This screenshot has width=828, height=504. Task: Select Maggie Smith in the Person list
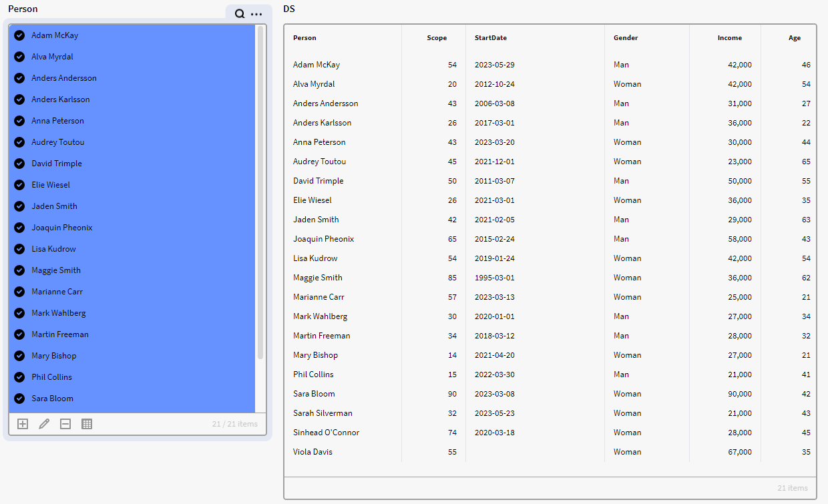pos(56,270)
